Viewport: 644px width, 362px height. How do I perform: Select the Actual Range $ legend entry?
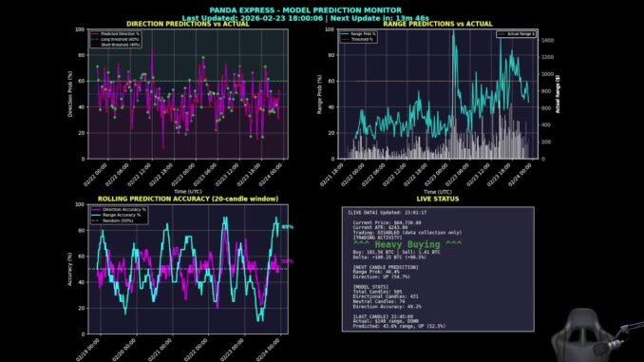pos(517,34)
